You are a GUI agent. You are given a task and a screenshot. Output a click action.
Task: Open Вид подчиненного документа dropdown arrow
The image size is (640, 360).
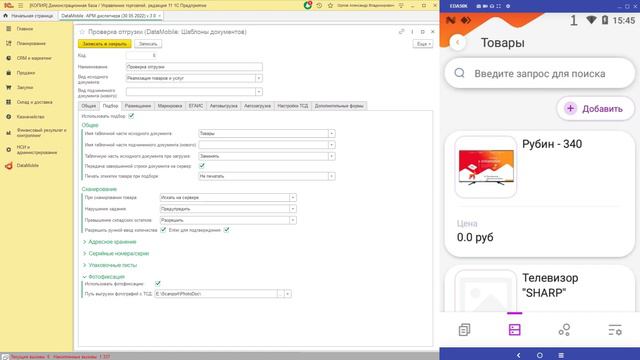(x=258, y=92)
